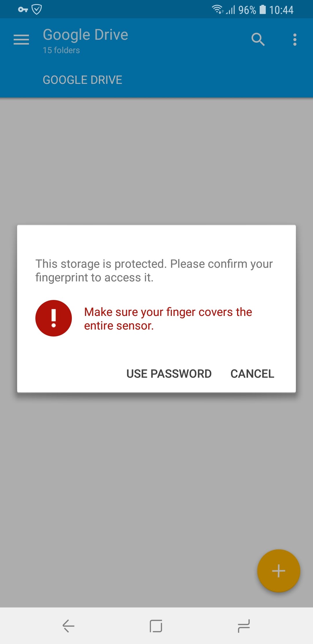
Task: Tap the home navigation square button
Action: pos(156,626)
